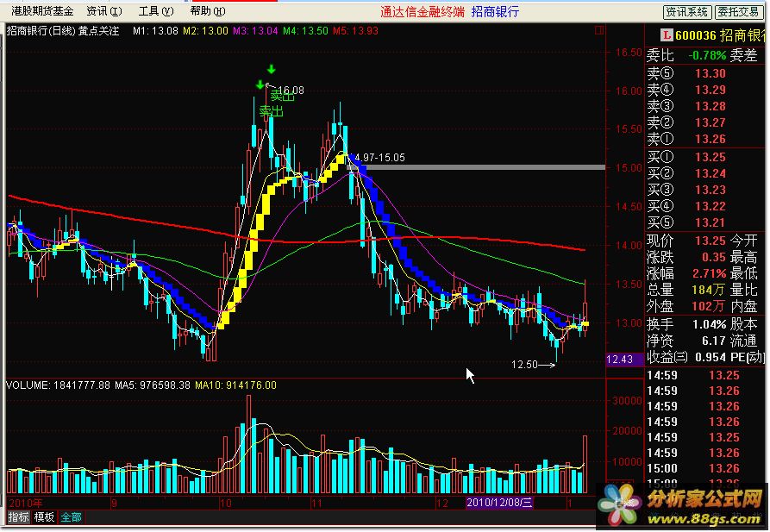Open the 资讯(I) menu

tap(104, 11)
